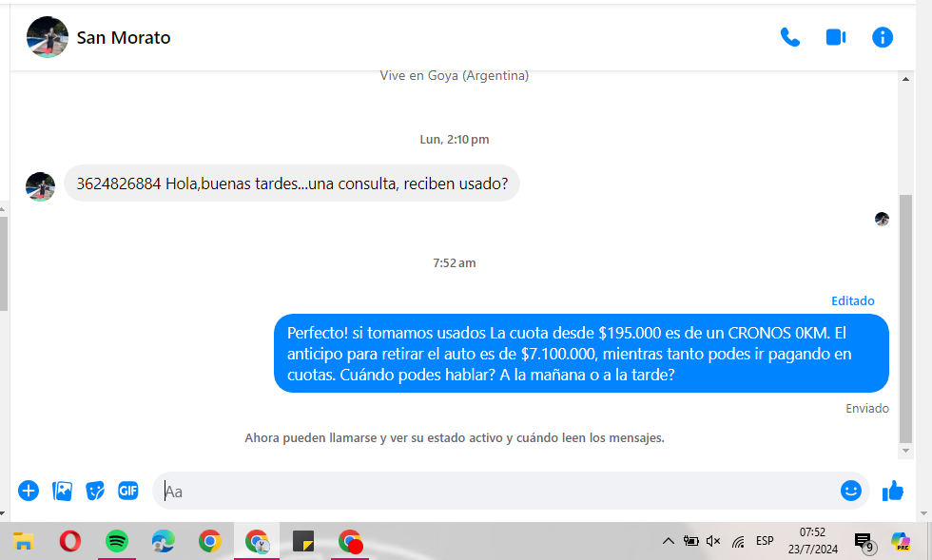Click the chat vertical scrollbar thumb
The image size is (932, 560).
click(905, 319)
